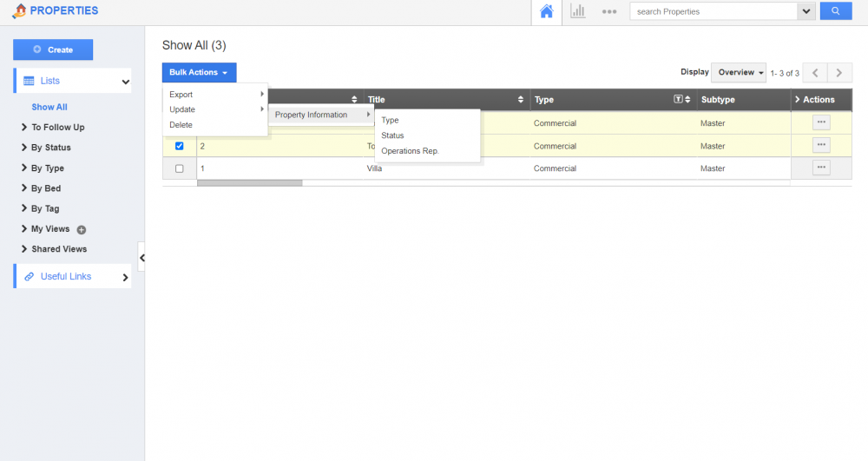Click the search Properties input field

(x=713, y=11)
